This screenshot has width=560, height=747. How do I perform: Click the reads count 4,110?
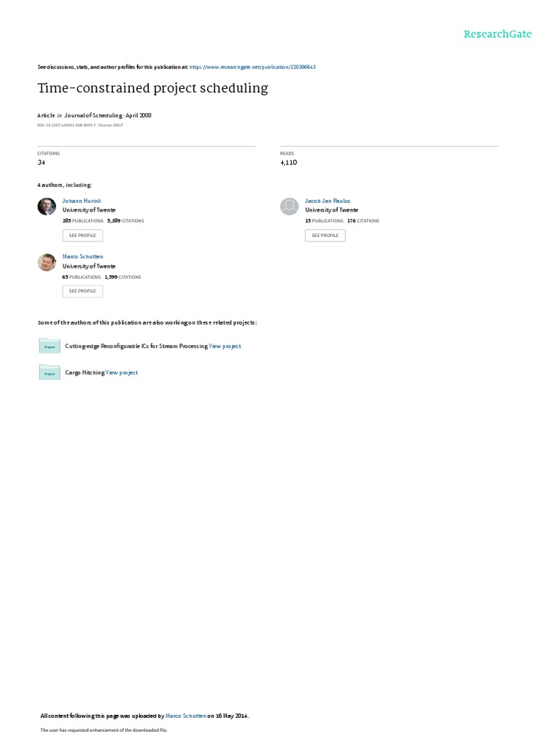[289, 163]
